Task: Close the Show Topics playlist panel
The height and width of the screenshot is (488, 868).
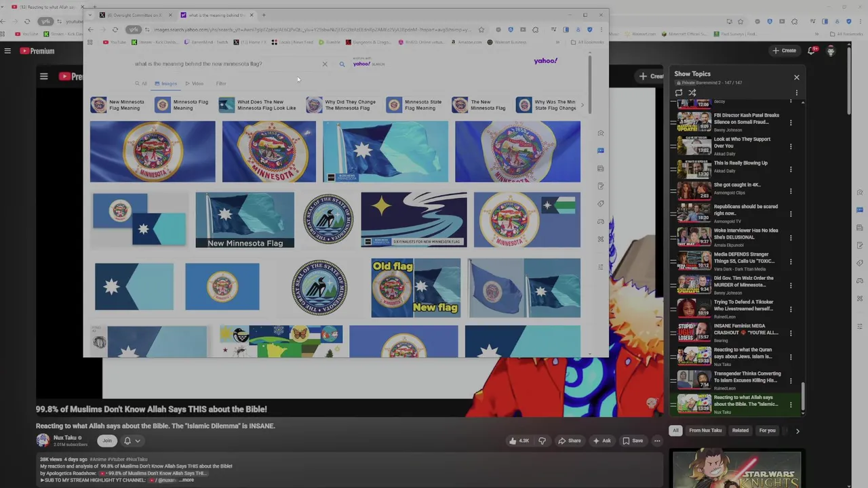Action: tap(796, 77)
